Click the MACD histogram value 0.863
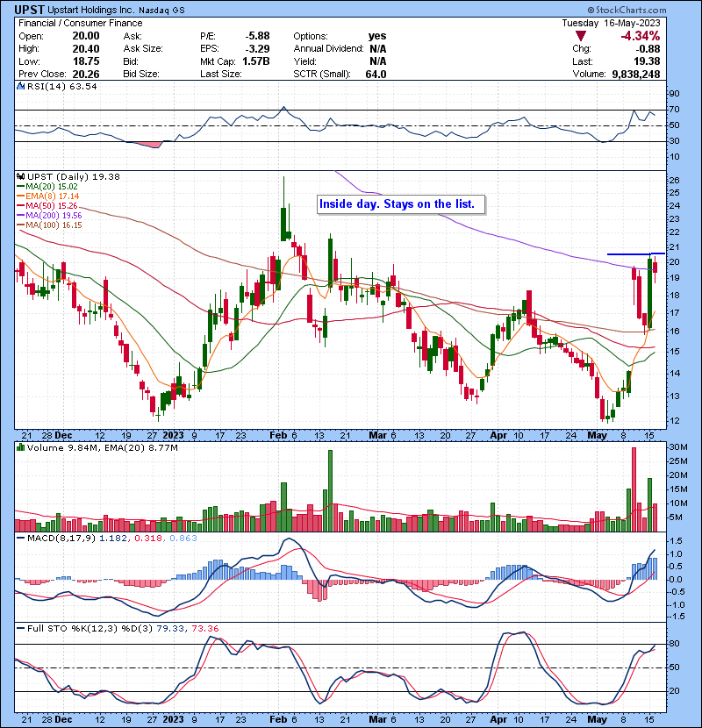 [x=183, y=539]
